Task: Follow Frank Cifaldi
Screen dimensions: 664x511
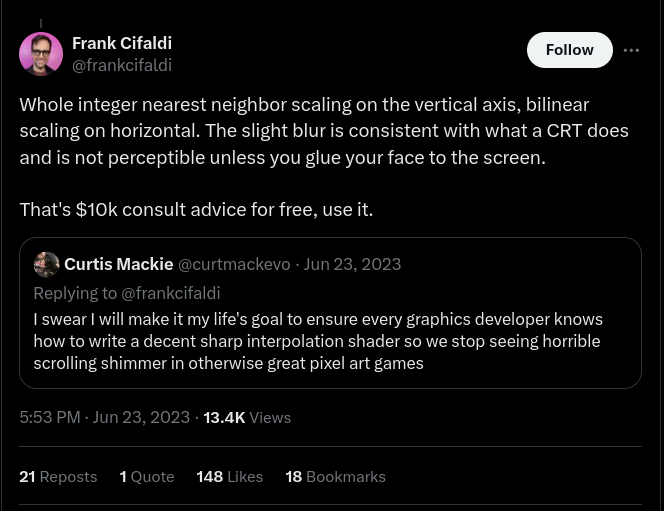Action: [569, 50]
